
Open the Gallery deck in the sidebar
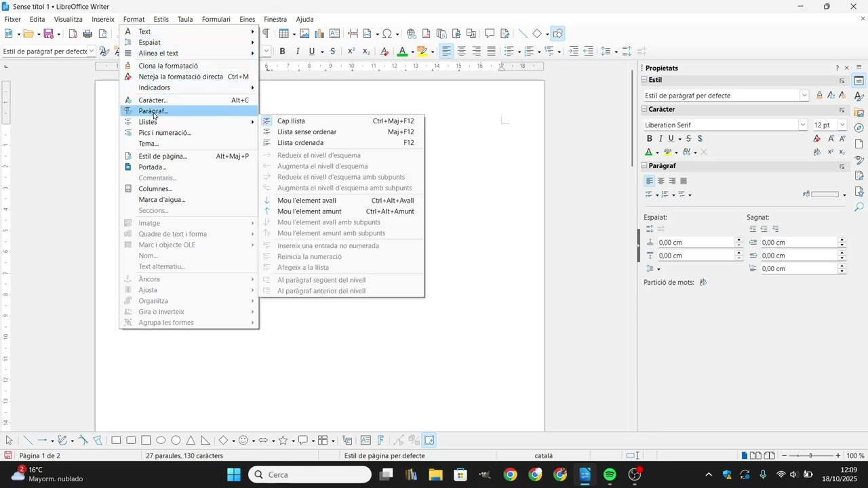point(859,113)
